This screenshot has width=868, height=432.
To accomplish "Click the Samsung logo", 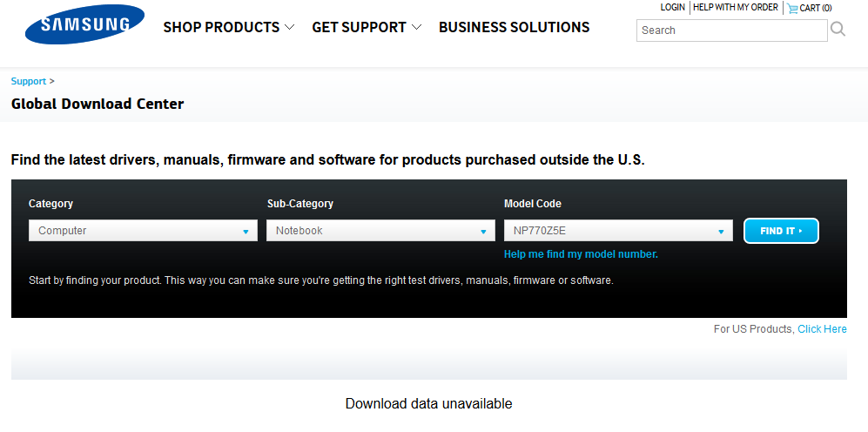I will point(84,24).
